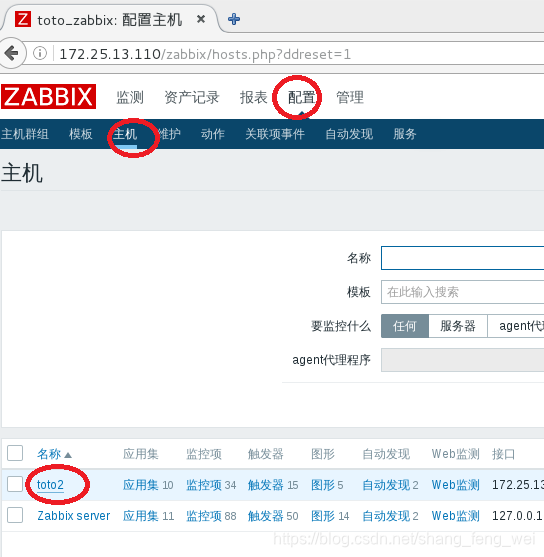Open Web监测 for toto2
Screen dimensions: 544x557
click(x=456, y=485)
